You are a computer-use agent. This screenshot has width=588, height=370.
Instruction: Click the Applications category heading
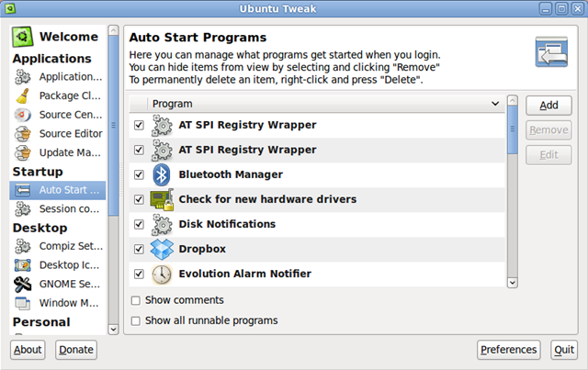(x=51, y=59)
